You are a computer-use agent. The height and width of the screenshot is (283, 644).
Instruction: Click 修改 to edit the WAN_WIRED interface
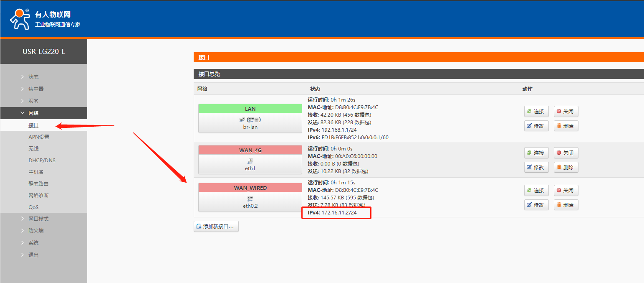[536, 205]
